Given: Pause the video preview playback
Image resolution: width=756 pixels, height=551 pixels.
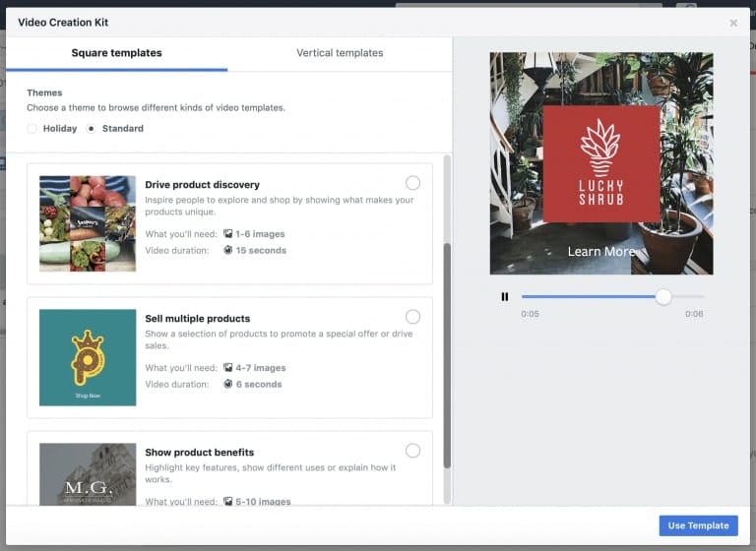Looking at the screenshot, I should [505, 296].
